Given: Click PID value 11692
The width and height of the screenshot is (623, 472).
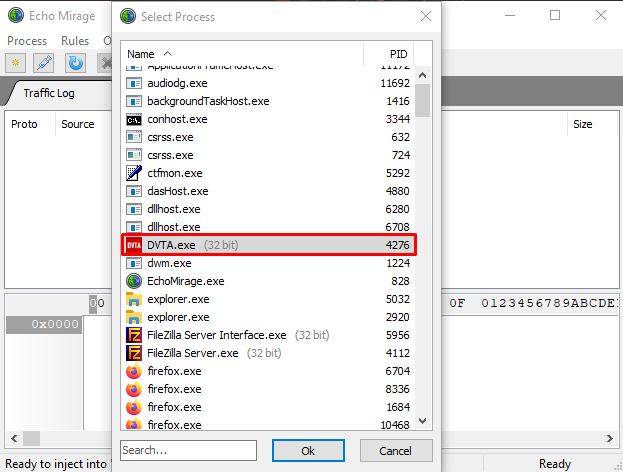Looking at the screenshot, I should coord(395,83).
